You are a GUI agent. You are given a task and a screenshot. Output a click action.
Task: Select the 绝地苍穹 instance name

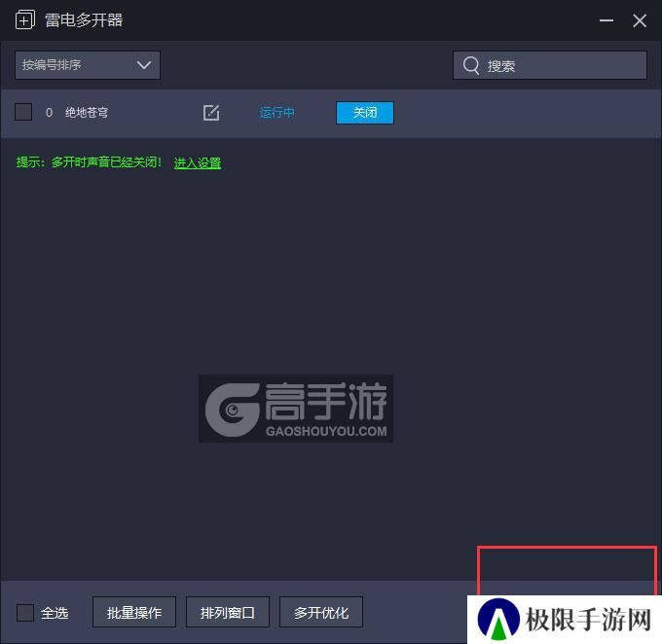(x=87, y=112)
